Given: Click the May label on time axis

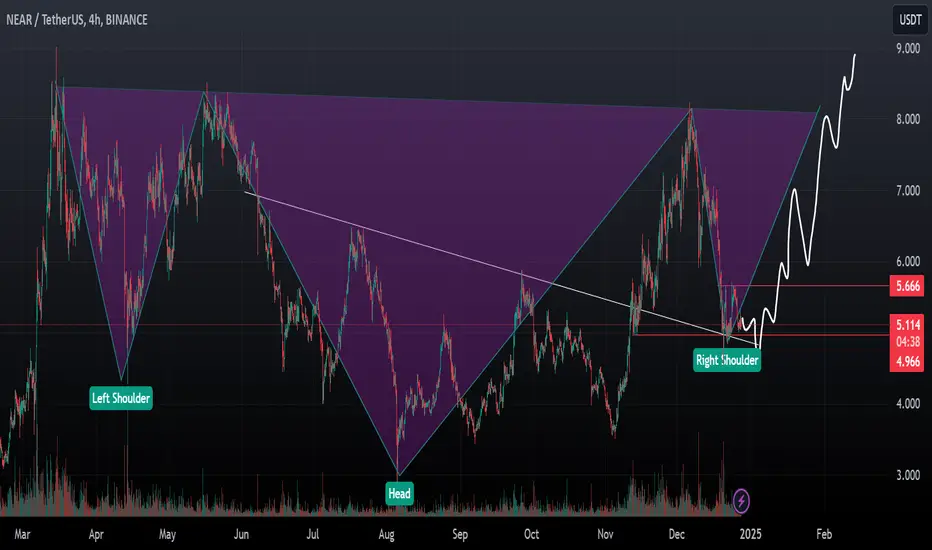Looking at the screenshot, I should click(167, 534).
